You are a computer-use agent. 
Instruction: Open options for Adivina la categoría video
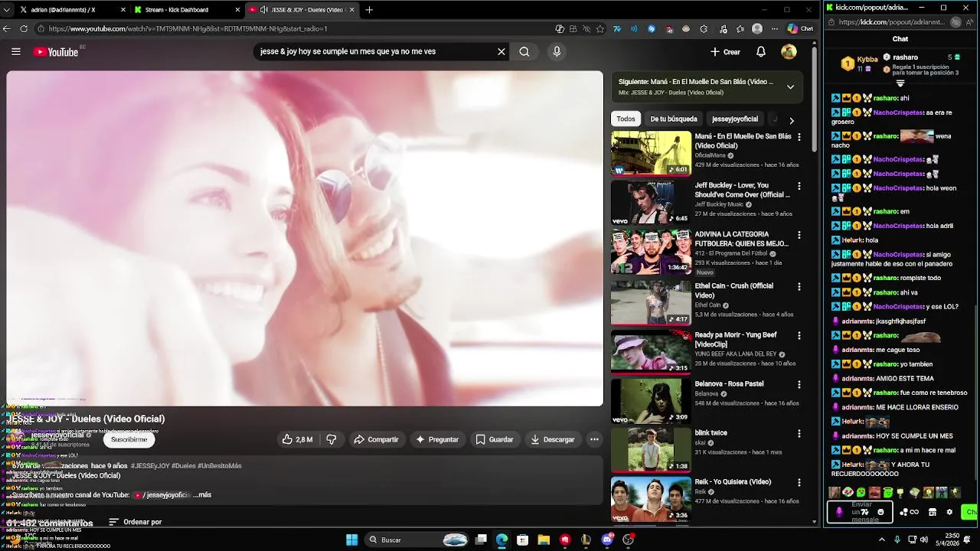(799, 235)
